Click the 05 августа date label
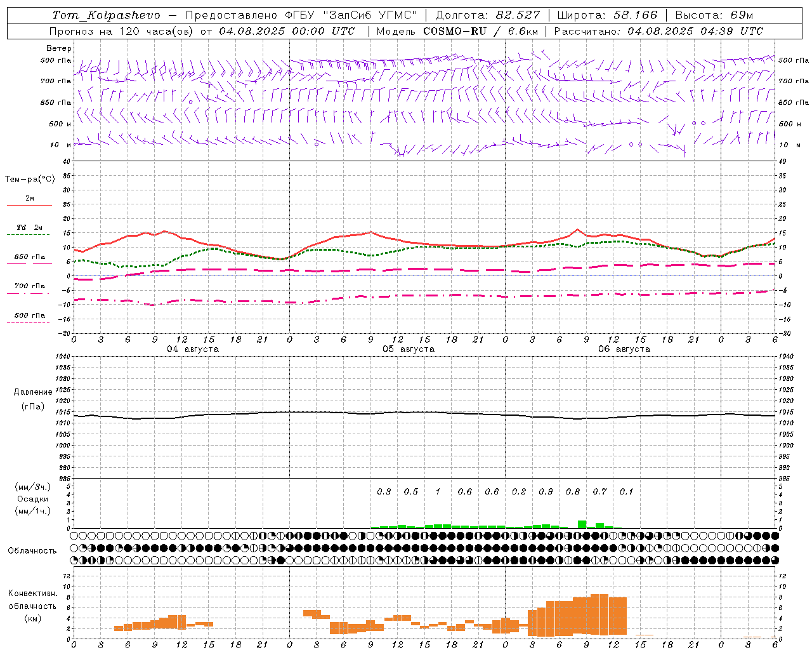 409,349
